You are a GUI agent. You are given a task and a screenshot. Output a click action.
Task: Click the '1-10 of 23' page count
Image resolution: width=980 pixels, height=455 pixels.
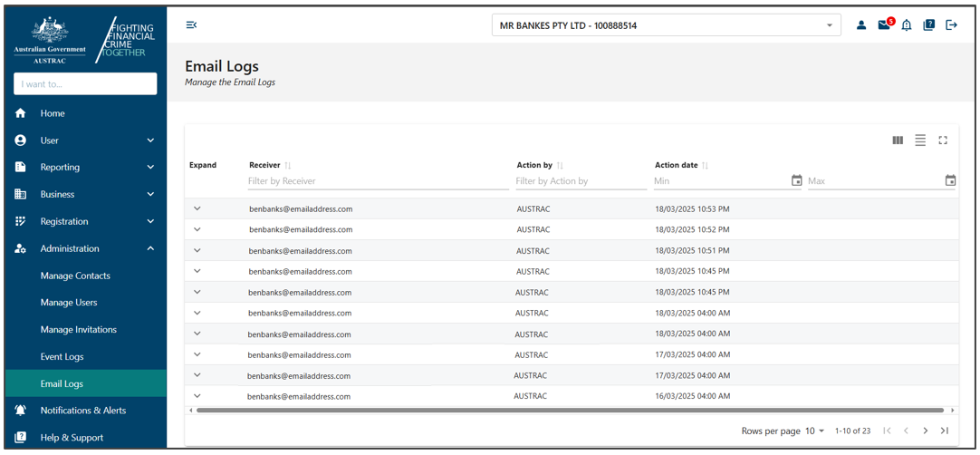pyautogui.click(x=853, y=431)
